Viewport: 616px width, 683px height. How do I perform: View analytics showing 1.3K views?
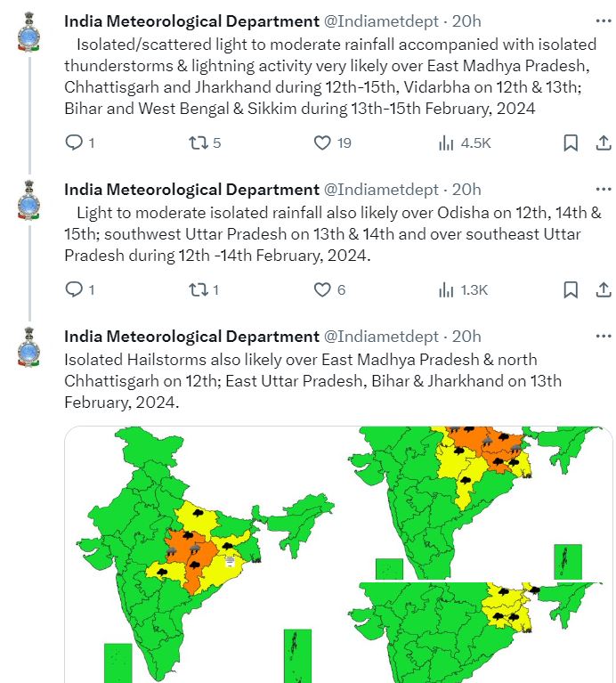[x=463, y=289]
